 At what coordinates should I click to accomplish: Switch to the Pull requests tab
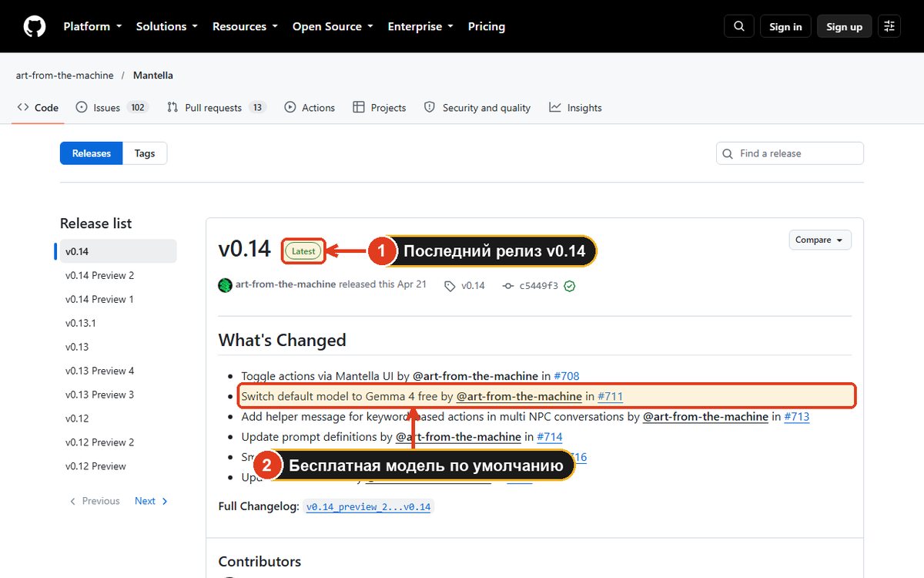tap(216, 108)
